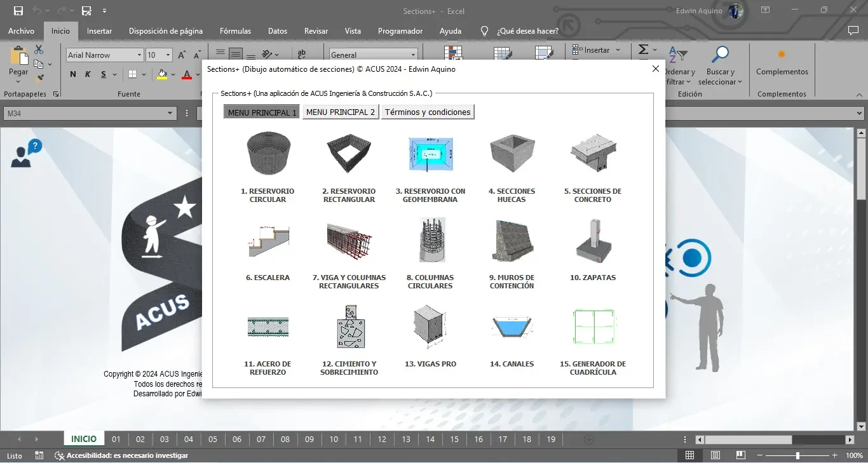Image resolution: width=868 pixels, height=463 pixels.
Task: Decrease font size with smaller A icon
Action: [197, 55]
